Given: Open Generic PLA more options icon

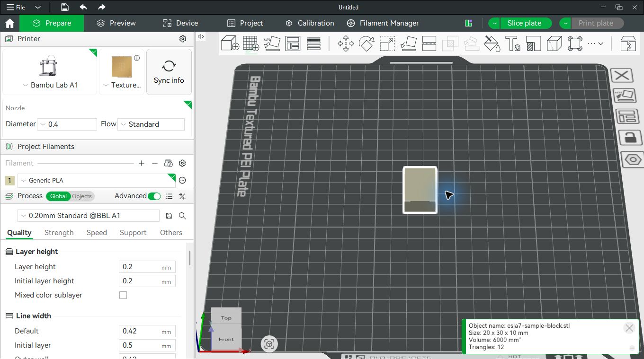Looking at the screenshot, I should click(182, 180).
